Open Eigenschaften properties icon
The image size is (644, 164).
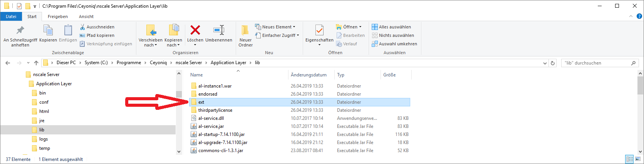pyautogui.click(x=319, y=30)
